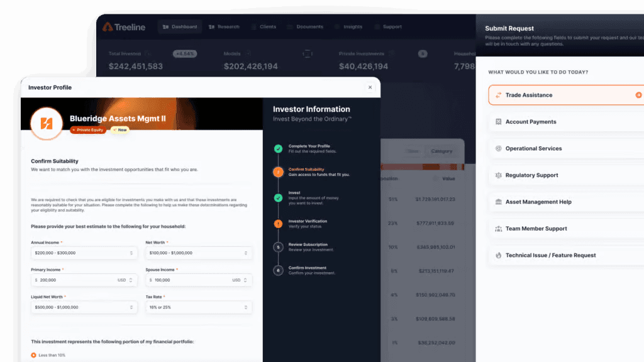Open the Research tab in navigation bar
This screenshot has width=644, height=362.
click(x=224, y=26)
